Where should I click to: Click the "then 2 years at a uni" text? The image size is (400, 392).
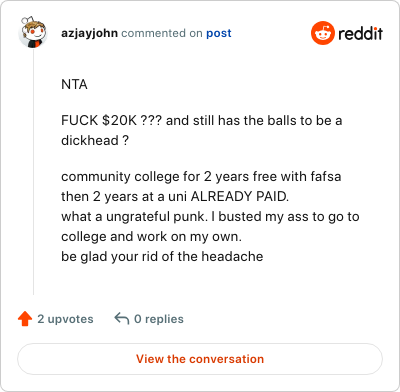point(124,196)
